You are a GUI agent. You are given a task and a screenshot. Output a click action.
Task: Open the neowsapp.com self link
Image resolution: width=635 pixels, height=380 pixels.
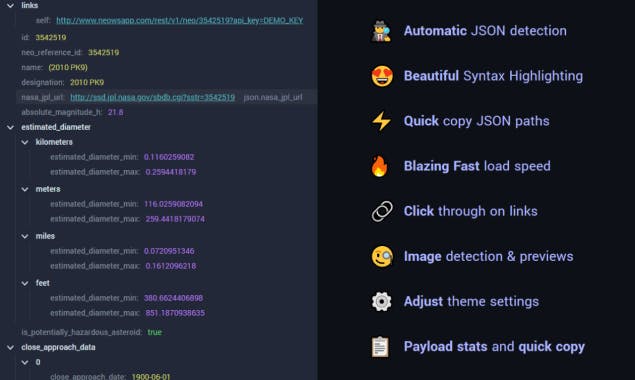pos(179,20)
